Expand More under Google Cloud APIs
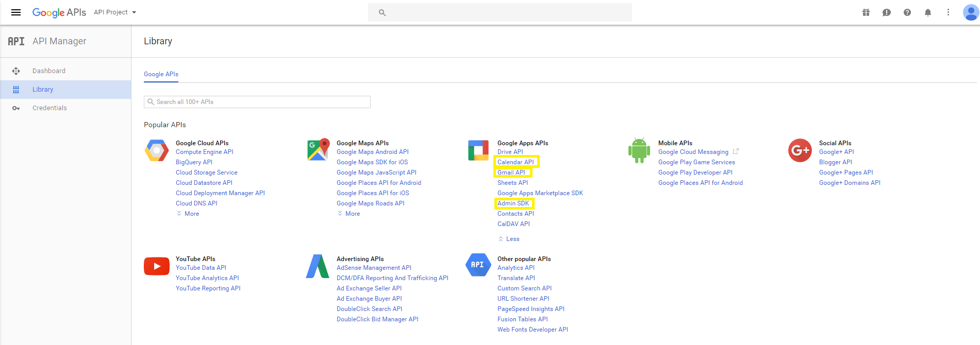 click(x=188, y=214)
